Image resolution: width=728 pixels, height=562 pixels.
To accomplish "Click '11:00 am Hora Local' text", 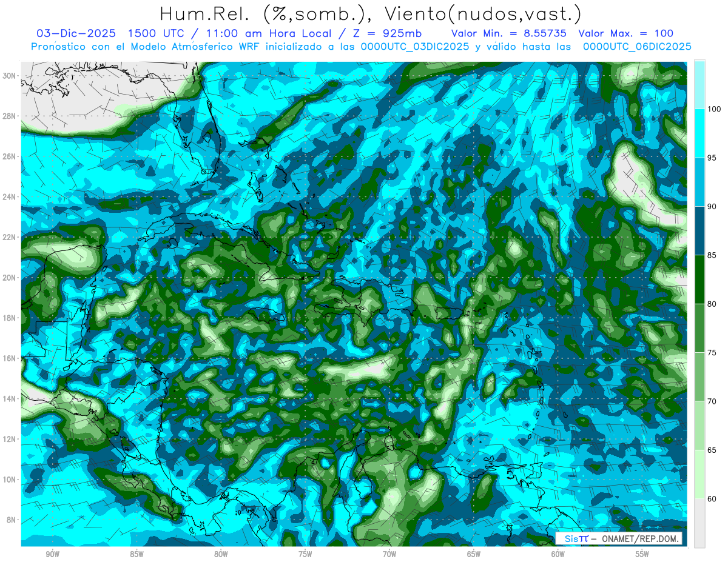I will [266, 33].
